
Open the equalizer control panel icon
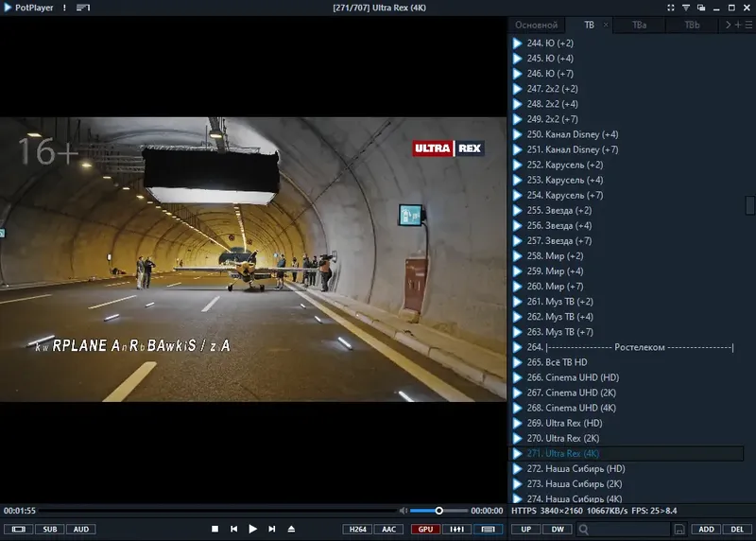click(456, 530)
